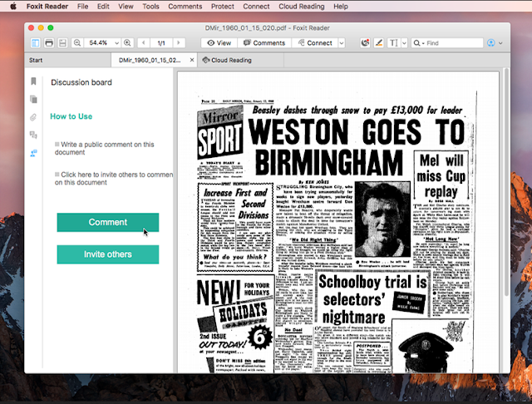The height and width of the screenshot is (404, 532).
Task: Open the Comments menu in menu bar
Action: (185, 6)
